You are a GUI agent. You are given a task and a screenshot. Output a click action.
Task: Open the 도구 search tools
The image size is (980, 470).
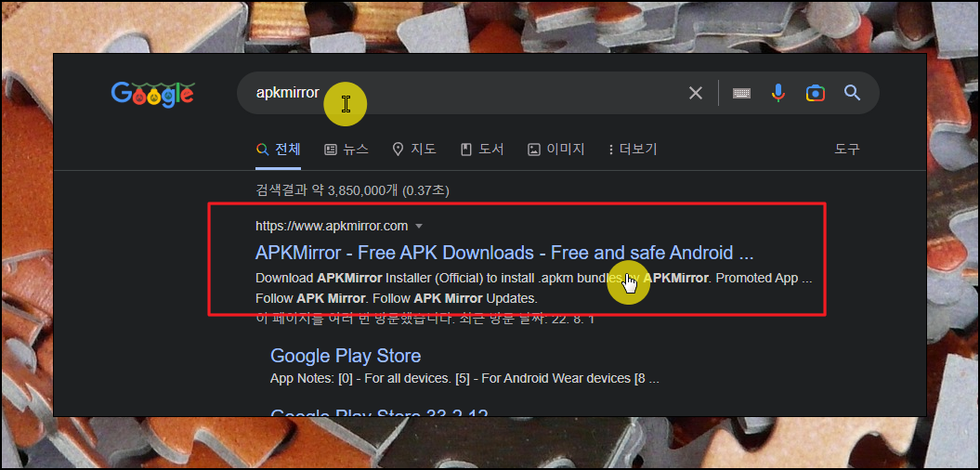[x=847, y=150]
